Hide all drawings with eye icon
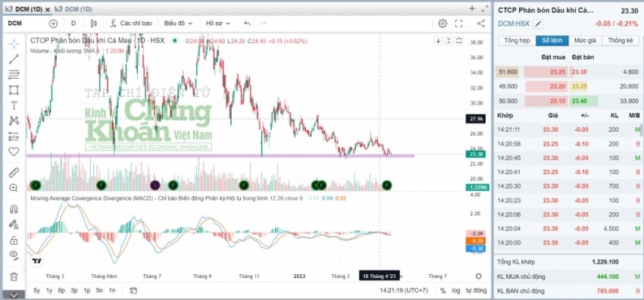644x300 pixels. point(14,255)
